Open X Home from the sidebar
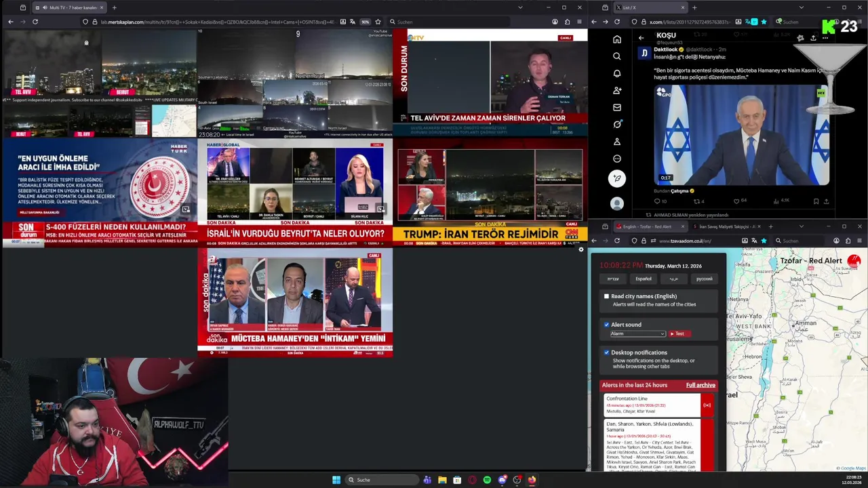The image size is (868, 488). pos(616,39)
